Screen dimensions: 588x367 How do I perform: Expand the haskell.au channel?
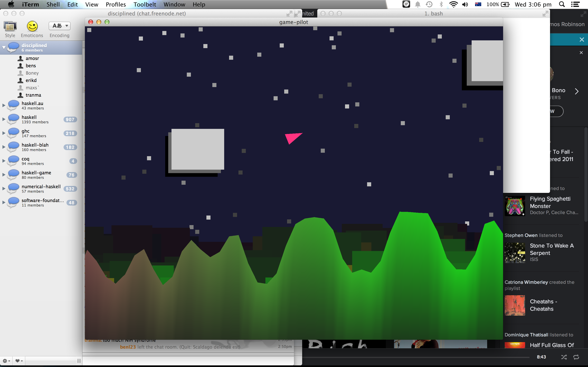pyautogui.click(x=4, y=105)
